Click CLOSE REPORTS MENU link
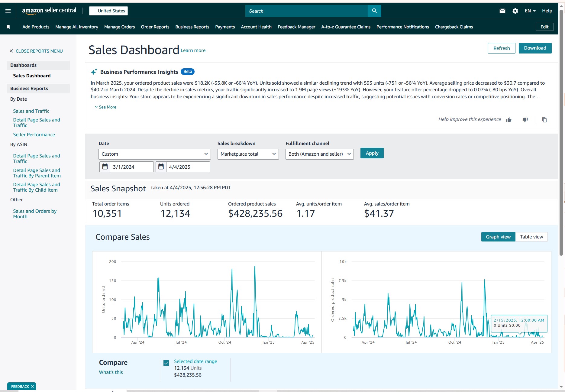The height and width of the screenshot is (392, 565). [x=39, y=51]
